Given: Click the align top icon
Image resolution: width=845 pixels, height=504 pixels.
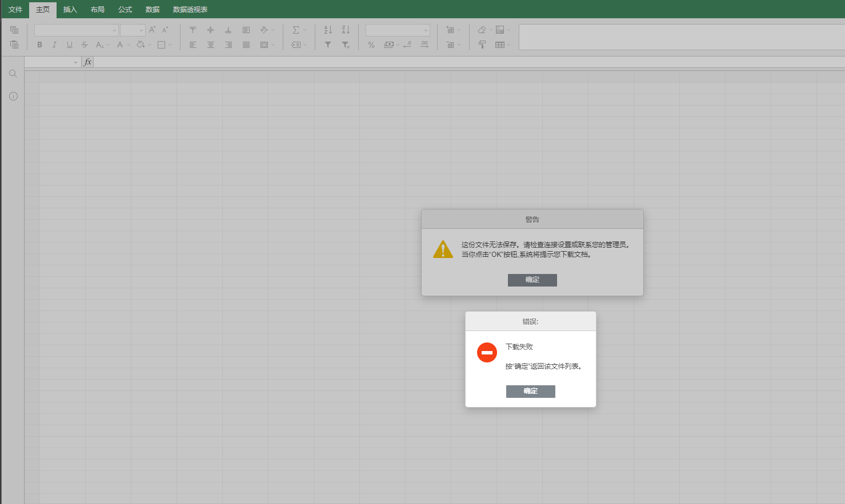Looking at the screenshot, I should coord(193,30).
